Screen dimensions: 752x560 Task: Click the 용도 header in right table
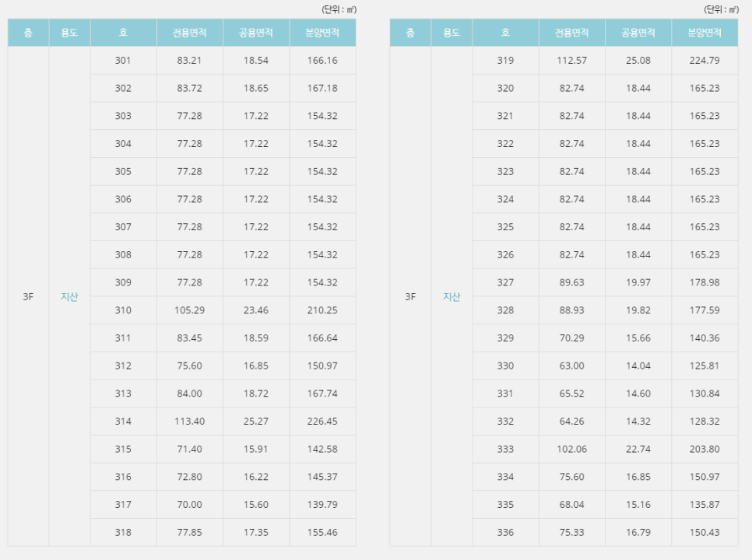(x=452, y=33)
